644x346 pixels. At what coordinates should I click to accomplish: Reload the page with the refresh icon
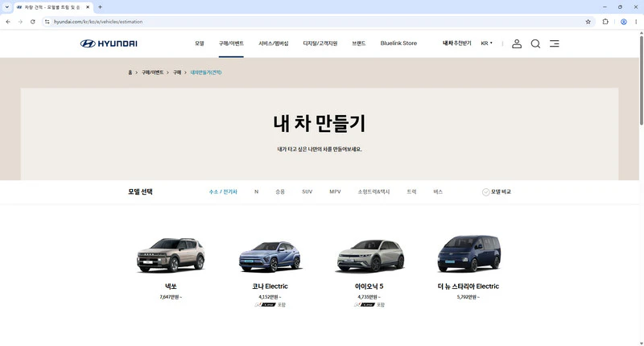(x=32, y=22)
